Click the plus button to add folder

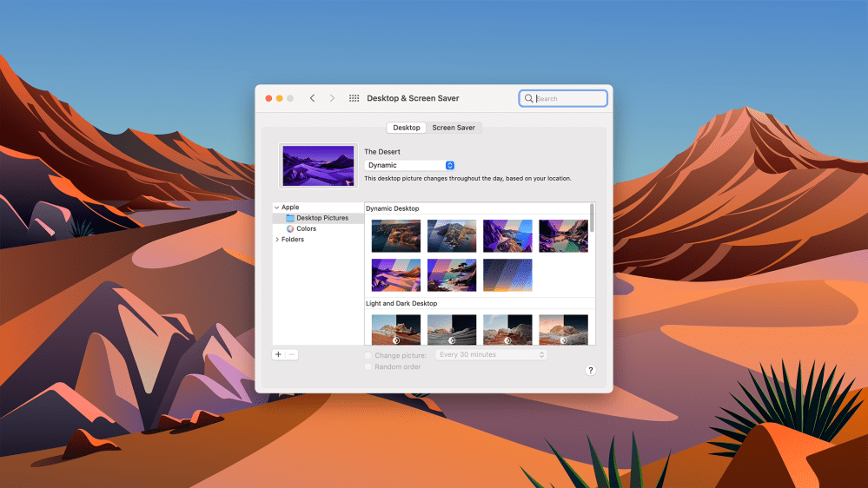coord(278,354)
